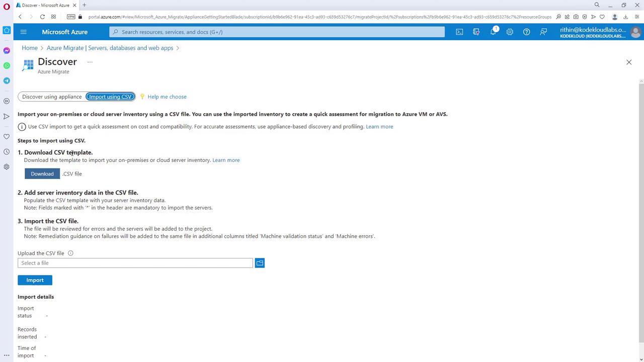Open the ellipsis menu beside Discover title
The height and width of the screenshot is (362, 644).
(90, 62)
